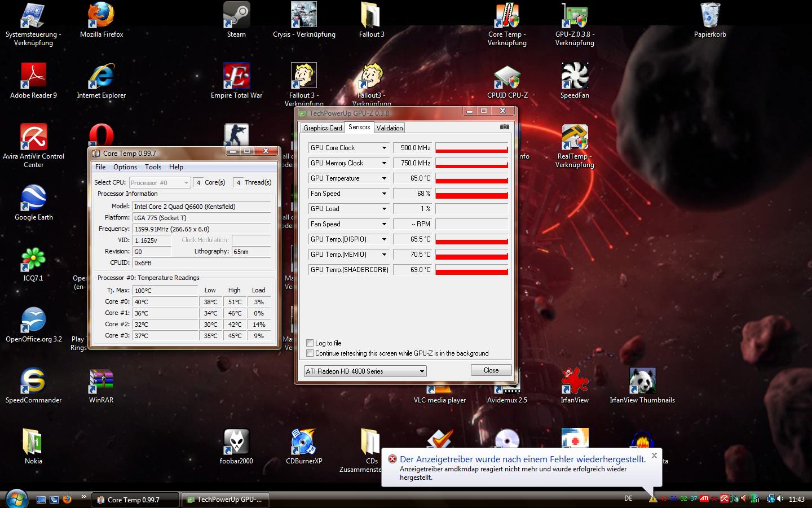Open the Options menu in Core Temp
The width and height of the screenshot is (812, 508).
125,167
